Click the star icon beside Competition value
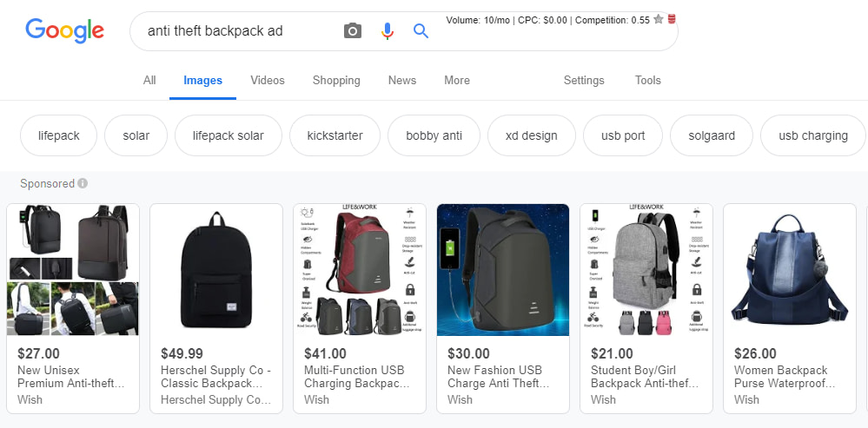The image size is (868, 428). [x=659, y=19]
